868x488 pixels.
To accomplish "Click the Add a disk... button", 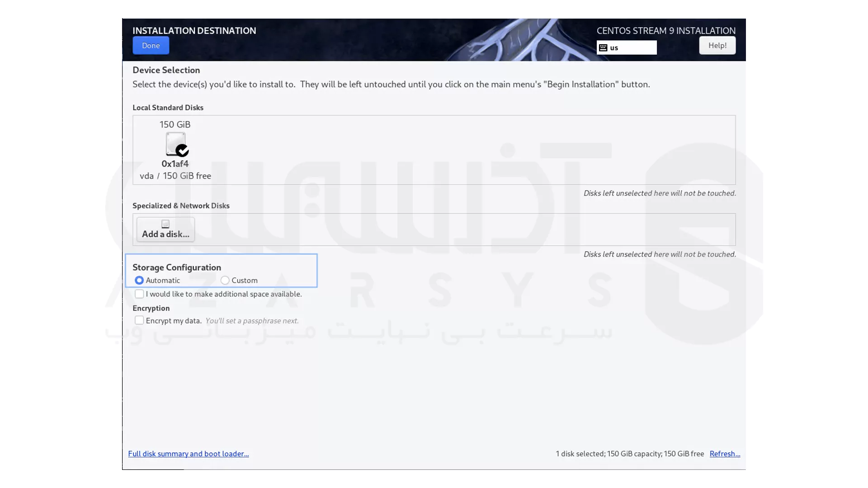I will pos(165,230).
